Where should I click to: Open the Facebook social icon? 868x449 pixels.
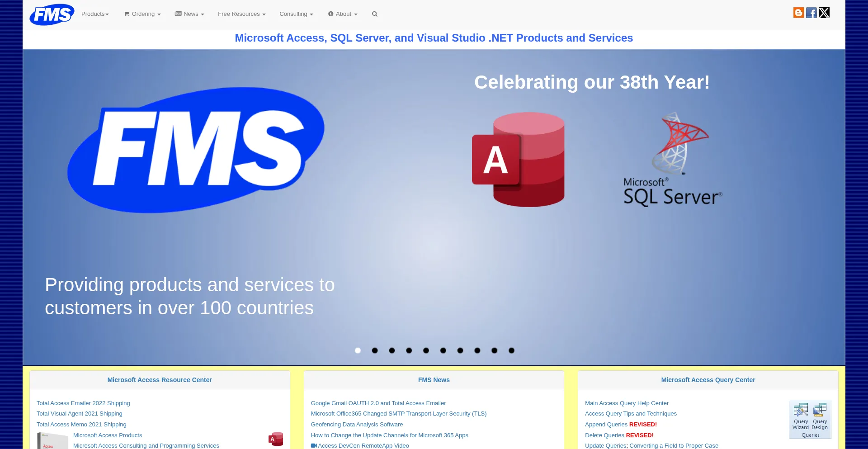pyautogui.click(x=811, y=13)
